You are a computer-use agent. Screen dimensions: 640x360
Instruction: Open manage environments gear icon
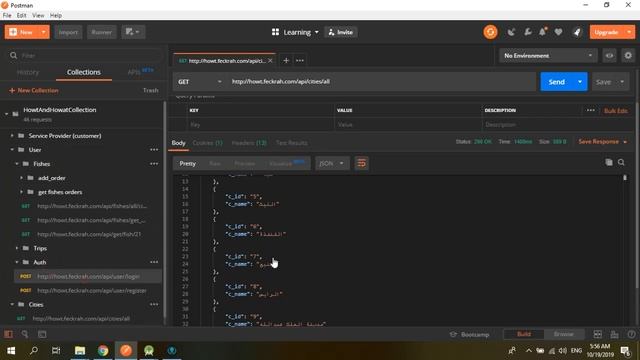point(628,56)
